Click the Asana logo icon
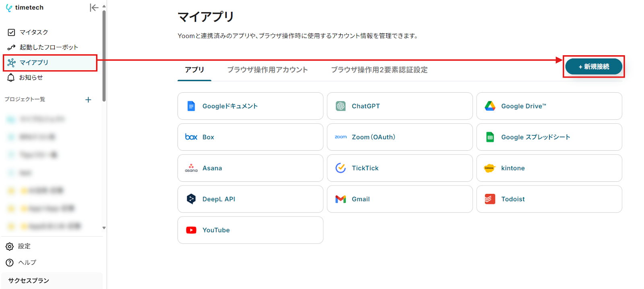644x289 pixels. coord(191,168)
